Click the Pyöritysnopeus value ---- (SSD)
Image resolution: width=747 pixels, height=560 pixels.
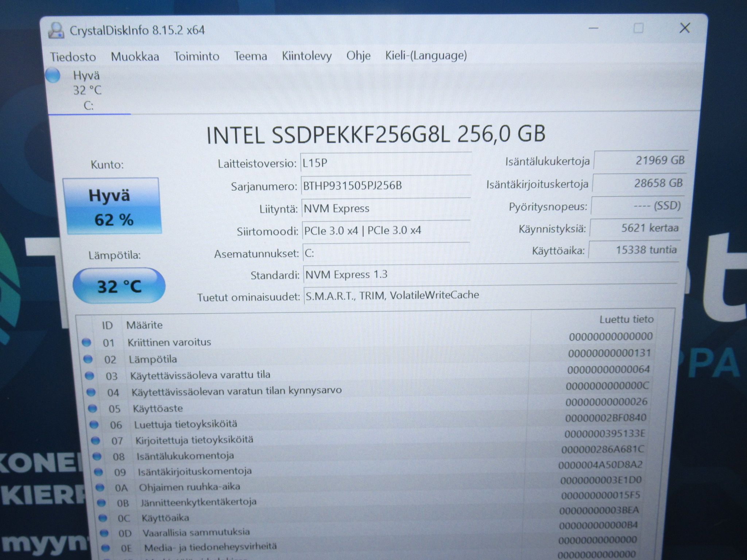click(637, 206)
